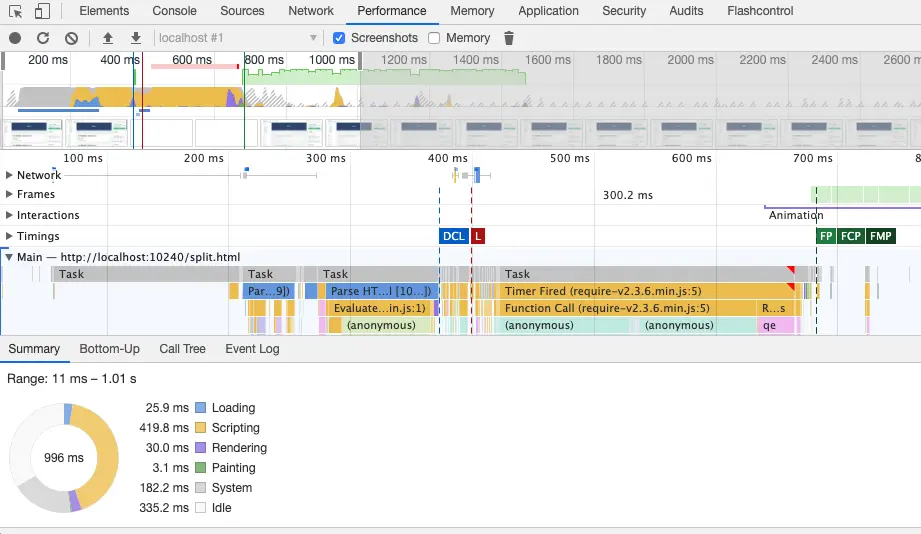Select the Function Call require-v2.3.6.min.js bar
921x534 pixels.
(627, 308)
